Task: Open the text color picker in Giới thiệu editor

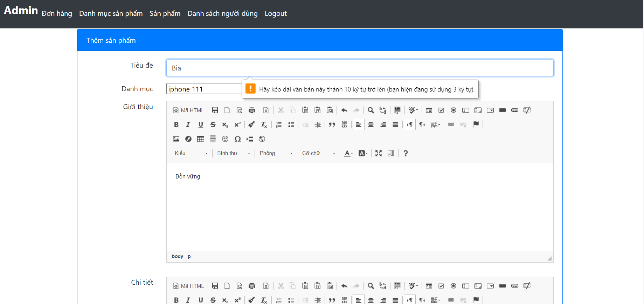Action: (x=348, y=153)
